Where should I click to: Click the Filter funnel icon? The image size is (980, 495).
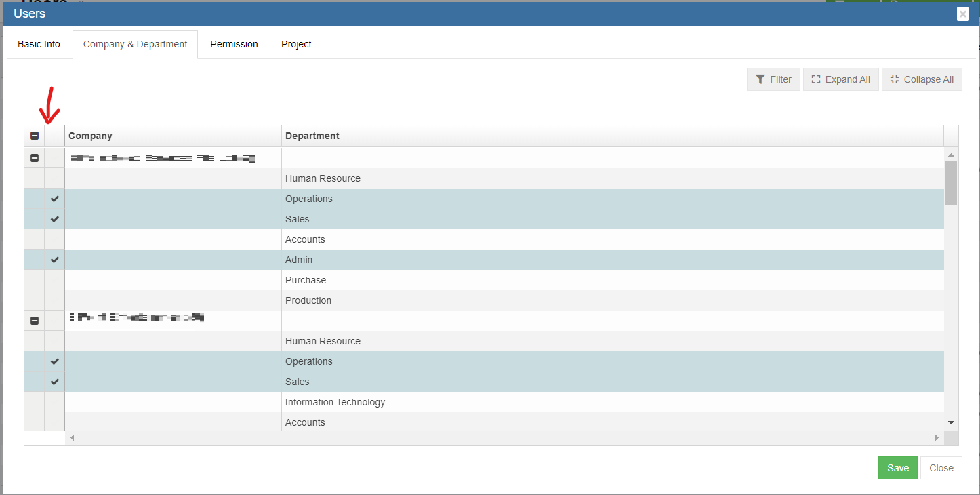[760, 79]
